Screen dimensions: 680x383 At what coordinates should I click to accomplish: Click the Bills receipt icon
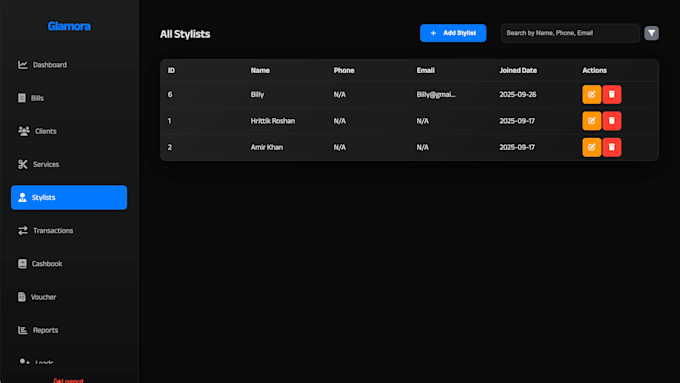(22, 98)
